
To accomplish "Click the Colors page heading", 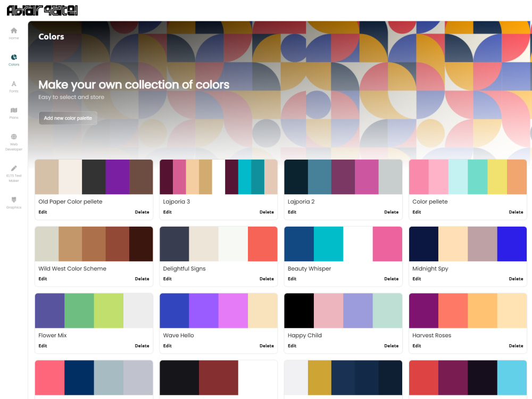I will point(51,37).
